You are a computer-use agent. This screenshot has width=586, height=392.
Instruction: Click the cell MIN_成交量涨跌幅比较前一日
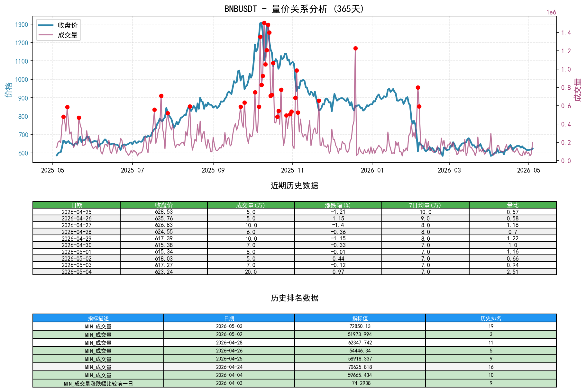[98, 383]
